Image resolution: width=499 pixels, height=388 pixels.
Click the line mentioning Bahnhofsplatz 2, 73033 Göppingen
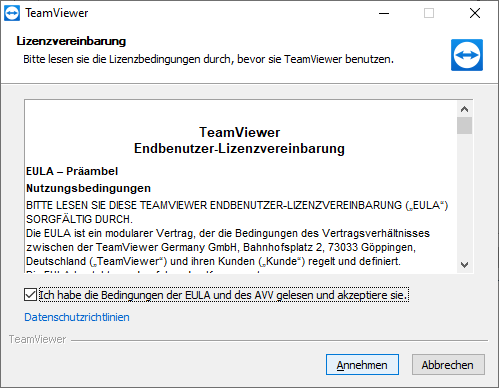221,247
